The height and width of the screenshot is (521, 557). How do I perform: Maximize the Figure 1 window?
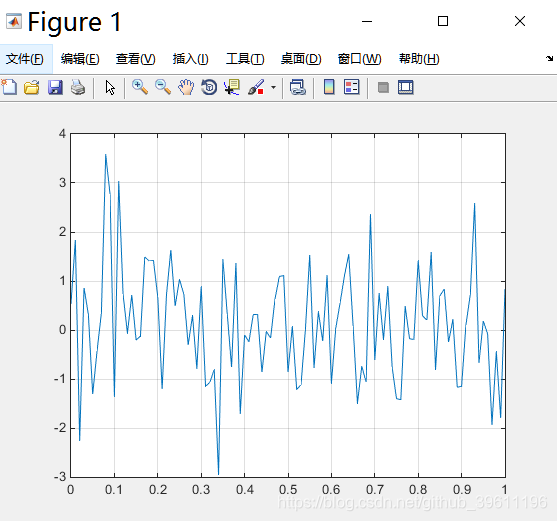coord(443,21)
